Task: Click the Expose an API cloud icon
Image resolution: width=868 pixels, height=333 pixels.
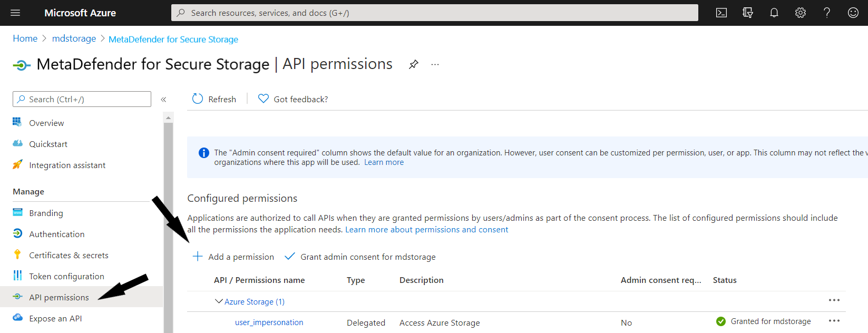Action: pos(17,318)
